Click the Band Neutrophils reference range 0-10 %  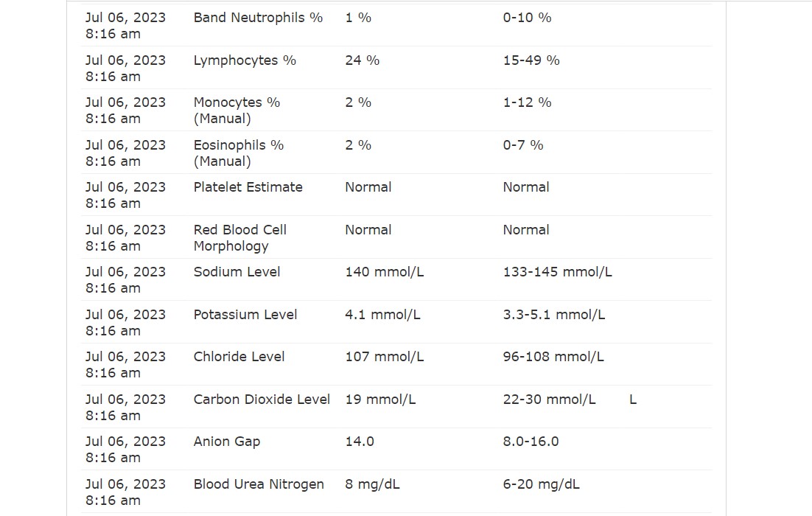pos(527,18)
